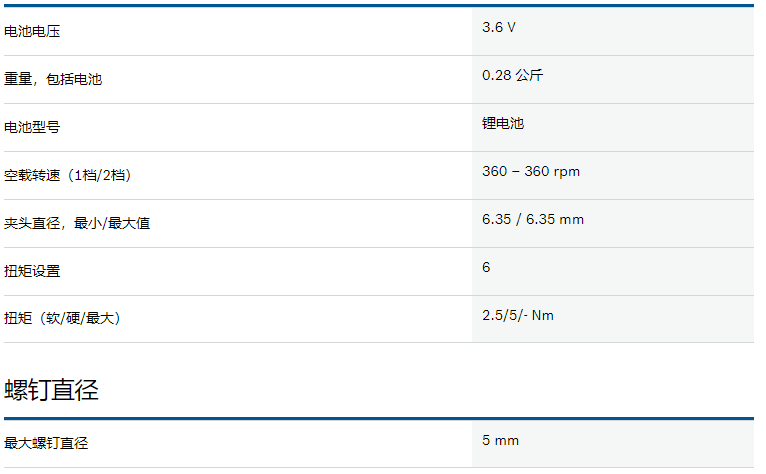This screenshot has width=766, height=474.
Task: Click the 扭矩（软/硬/最大） label
Action: 63,319
